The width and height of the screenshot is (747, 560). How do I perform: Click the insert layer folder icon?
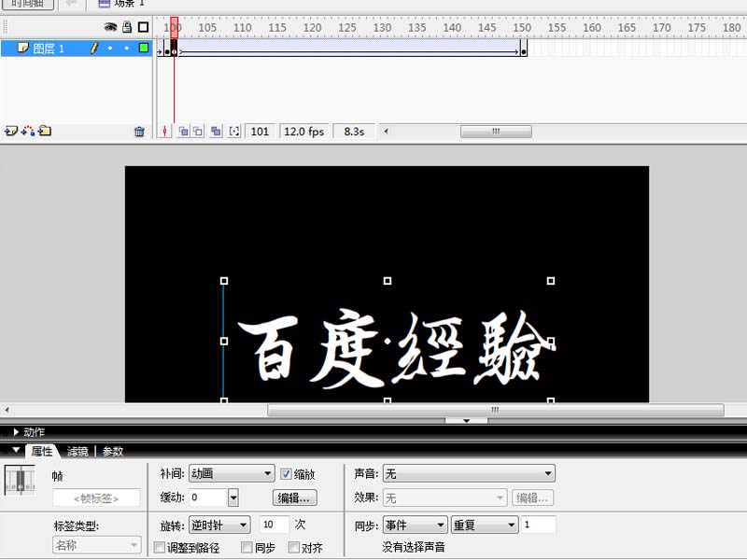click(45, 131)
